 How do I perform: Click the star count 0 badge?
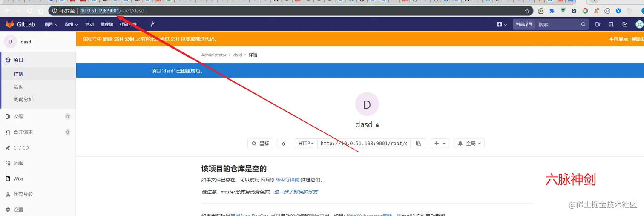284,144
